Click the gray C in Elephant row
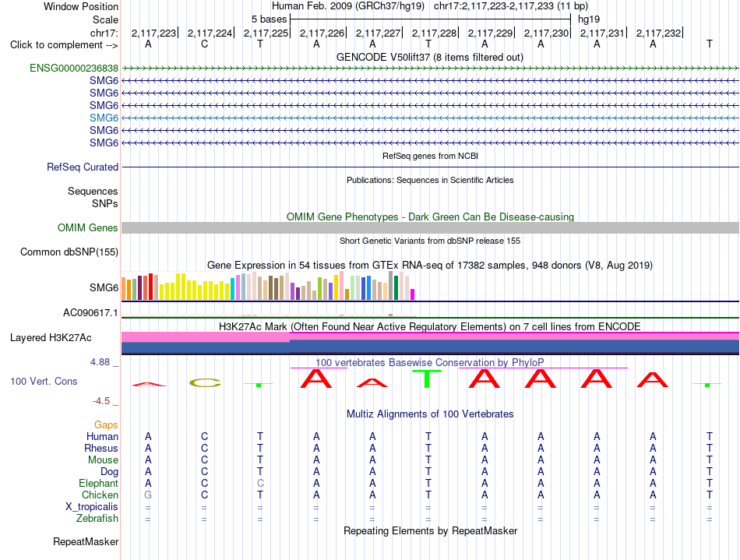The width and height of the screenshot is (740, 560). tap(260, 483)
